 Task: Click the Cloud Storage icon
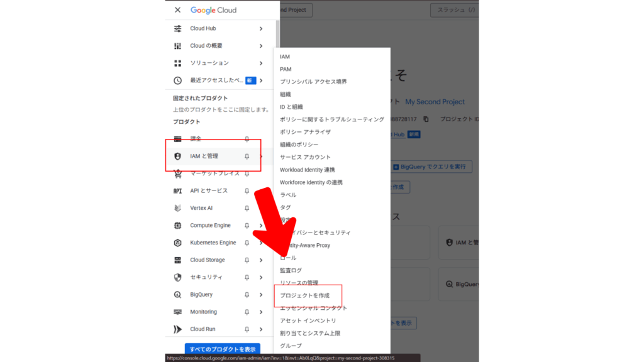(x=177, y=260)
